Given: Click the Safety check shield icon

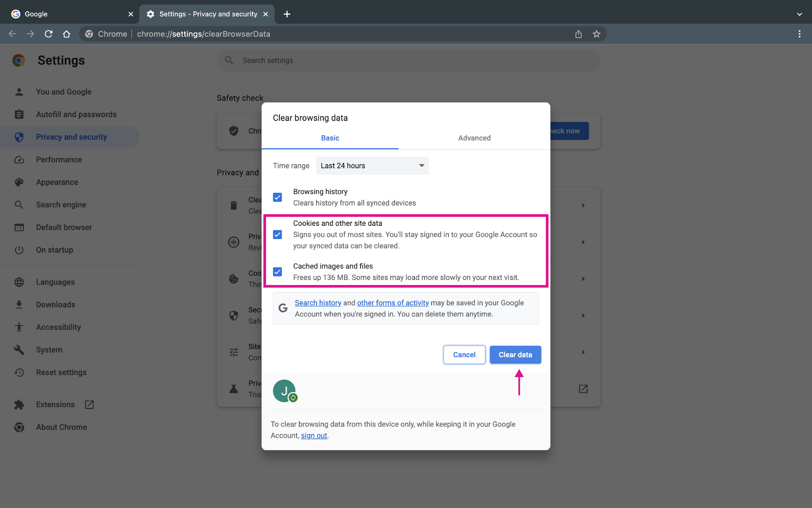Looking at the screenshot, I should 234,131.
